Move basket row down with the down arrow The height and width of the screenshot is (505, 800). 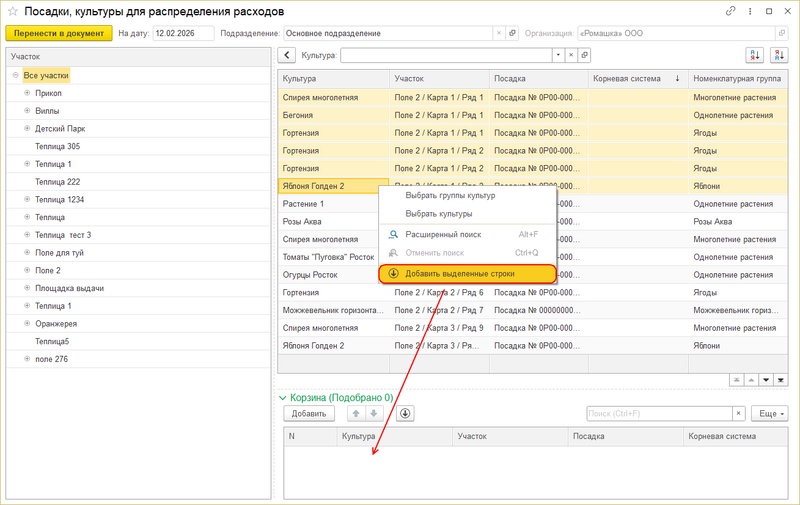[x=373, y=413]
